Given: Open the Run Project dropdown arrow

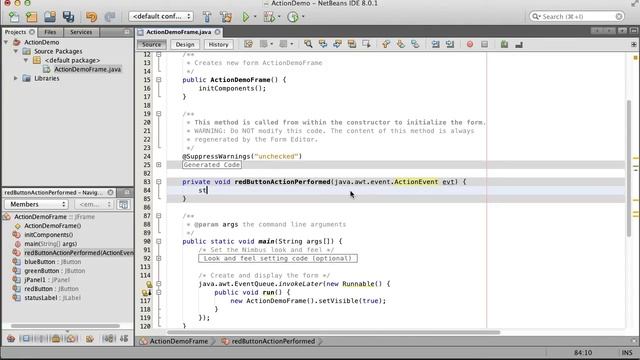Looking at the screenshot, I should [x=255, y=17].
